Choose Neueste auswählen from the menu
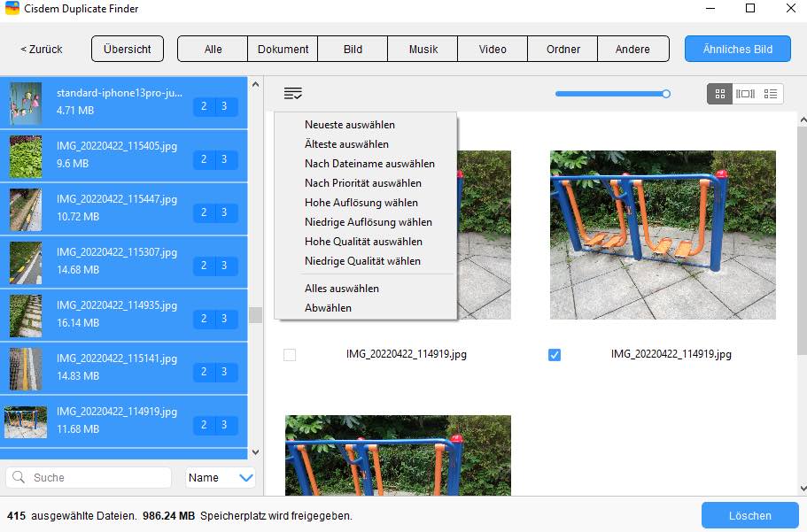 click(350, 125)
